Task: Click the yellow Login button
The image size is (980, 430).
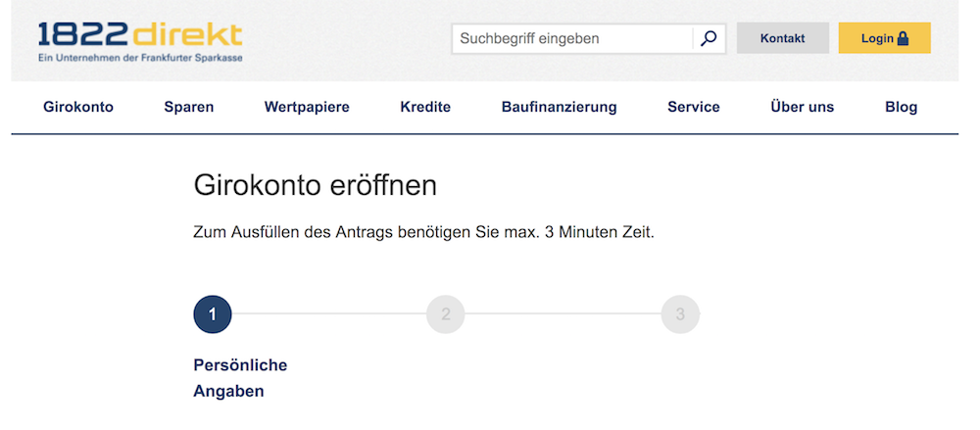Action: pos(884,38)
